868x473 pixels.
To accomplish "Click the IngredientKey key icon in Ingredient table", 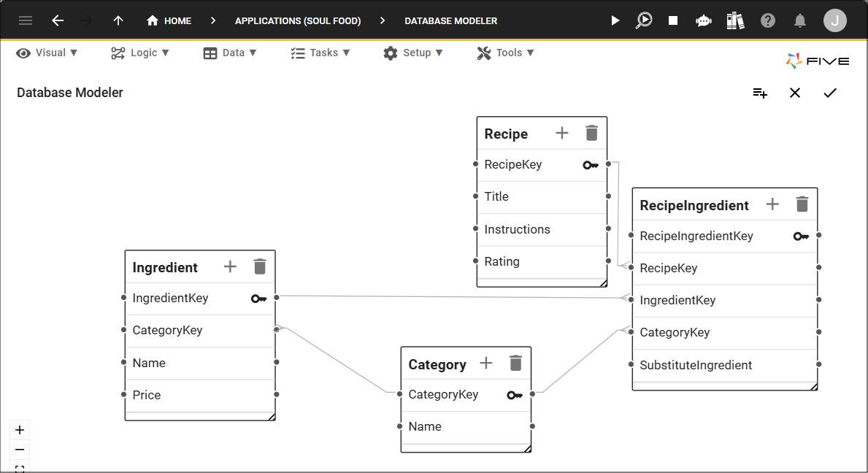I will pyautogui.click(x=258, y=299).
